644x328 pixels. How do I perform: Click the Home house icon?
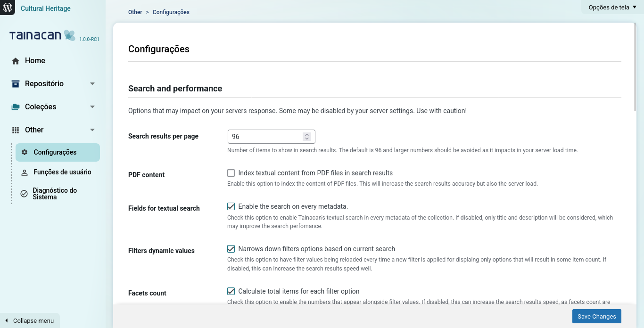coord(16,61)
